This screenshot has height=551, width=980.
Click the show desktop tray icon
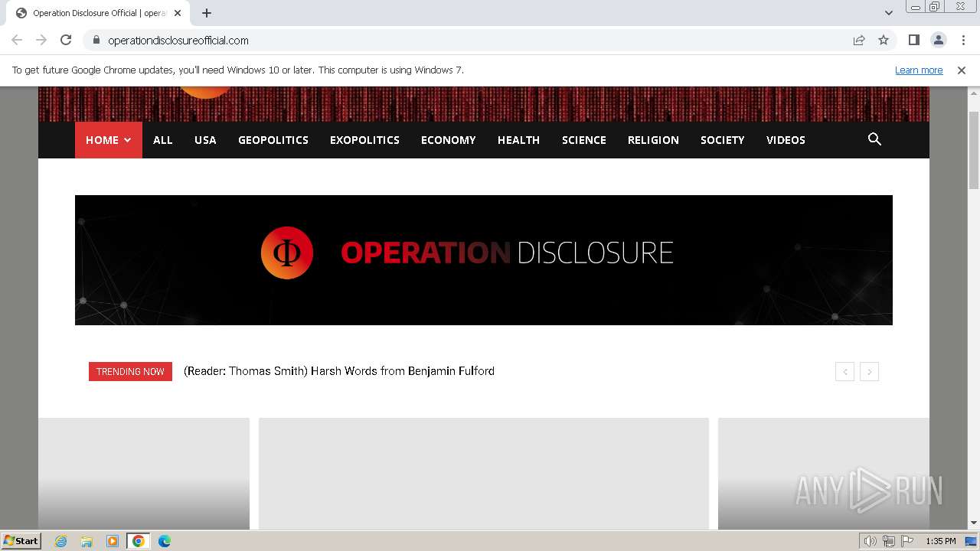(x=971, y=541)
